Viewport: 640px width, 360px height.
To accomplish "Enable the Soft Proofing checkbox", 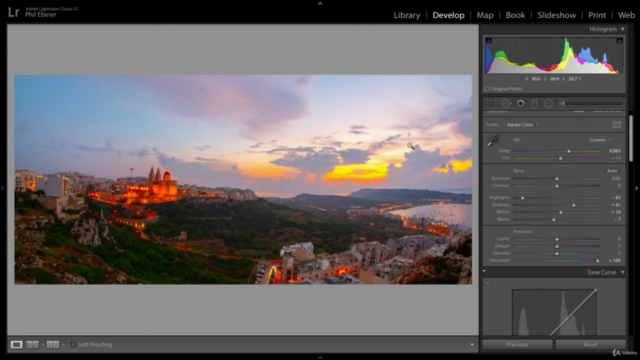I will tap(73, 345).
